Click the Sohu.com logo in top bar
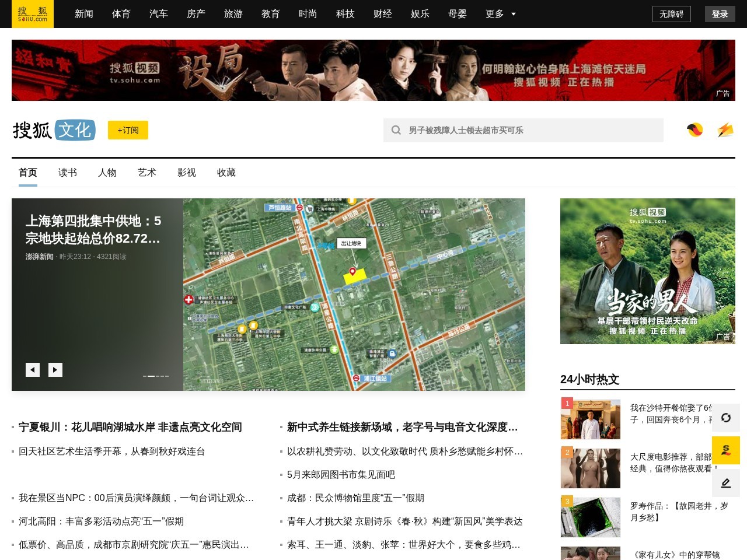The image size is (747, 560). point(33,14)
